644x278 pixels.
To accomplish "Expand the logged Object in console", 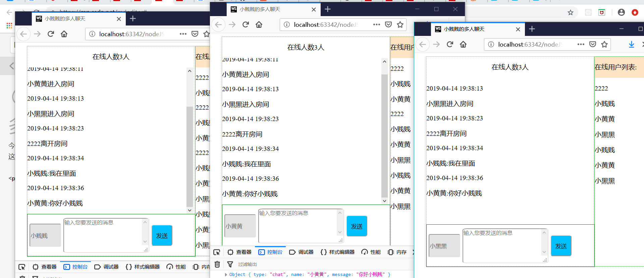I will [x=226, y=274].
